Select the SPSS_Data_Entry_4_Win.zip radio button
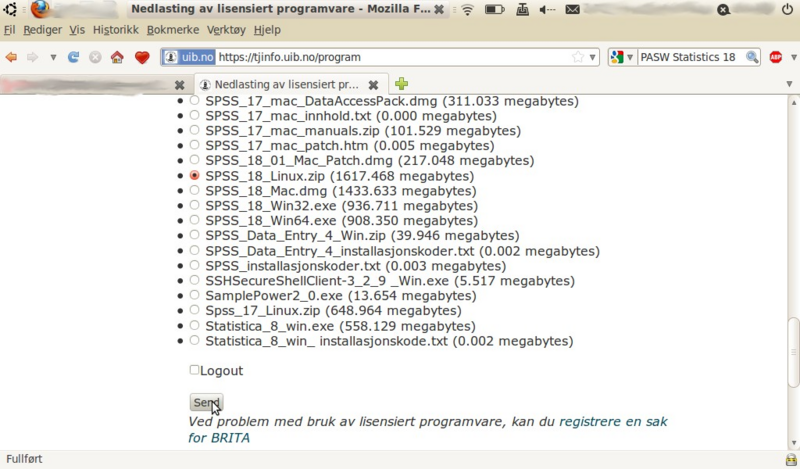 coord(194,235)
